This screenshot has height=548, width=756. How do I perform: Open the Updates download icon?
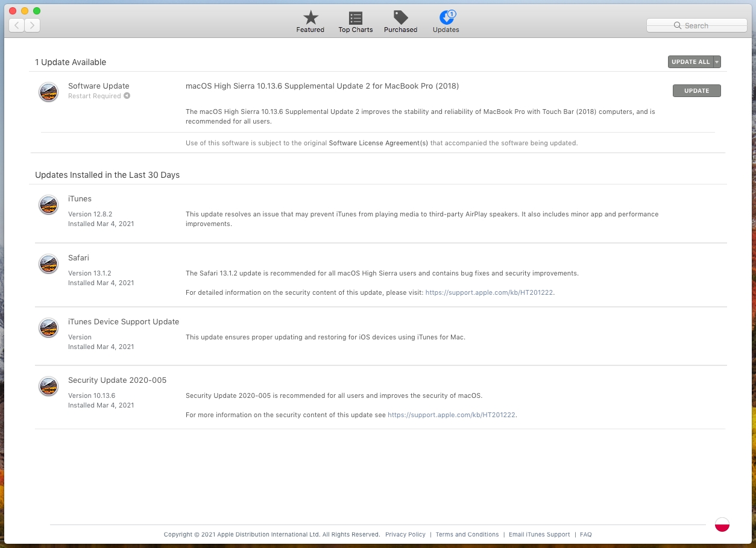click(x=447, y=17)
